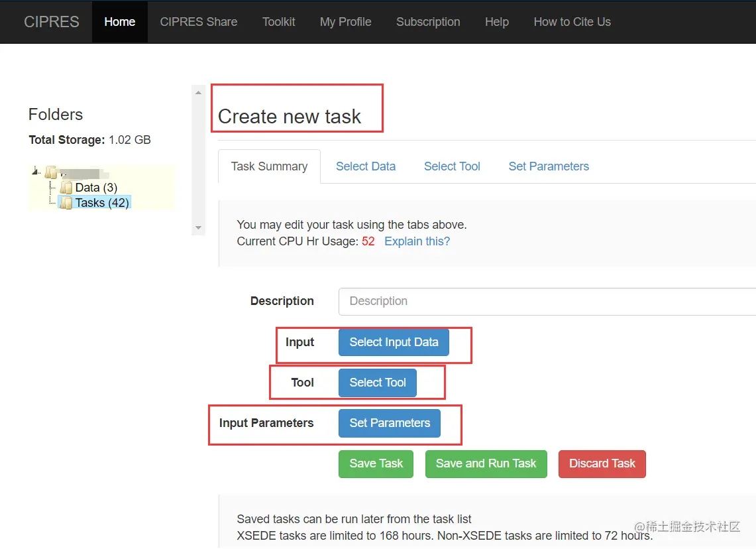Open the Subscription page

(x=428, y=22)
